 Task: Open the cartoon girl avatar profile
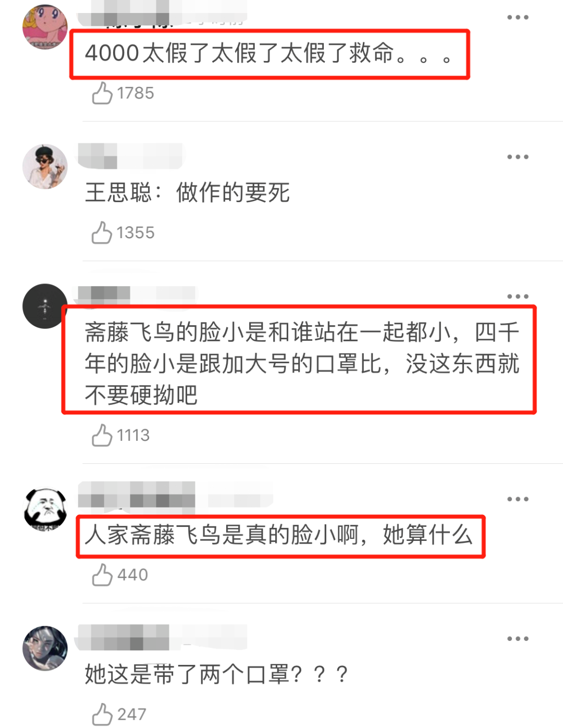45,27
